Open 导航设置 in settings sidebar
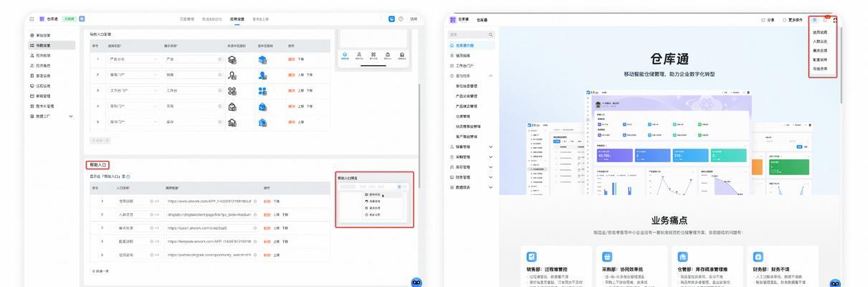The width and height of the screenshot is (868, 287). [52, 45]
